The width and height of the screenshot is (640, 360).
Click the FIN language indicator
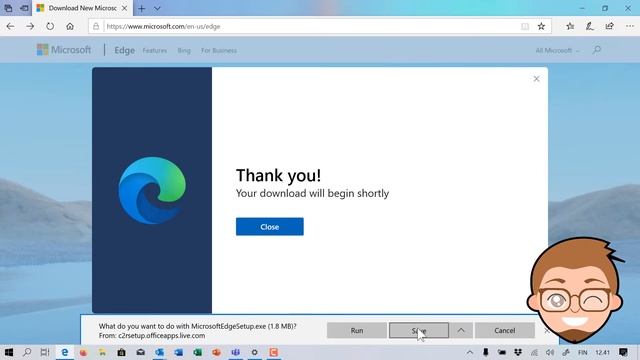[x=583, y=352]
